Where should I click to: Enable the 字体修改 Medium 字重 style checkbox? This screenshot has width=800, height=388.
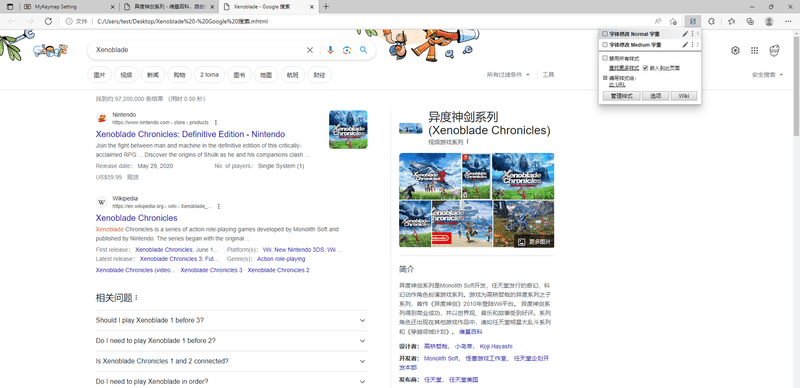pos(605,45)
